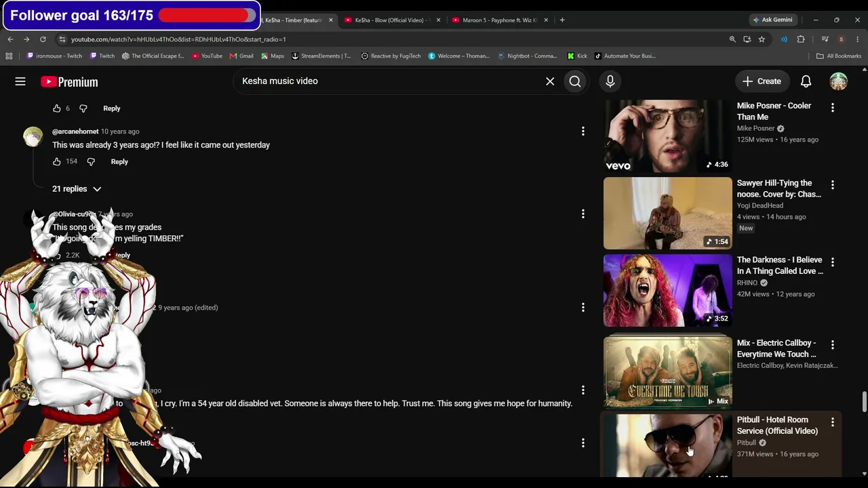Open Reactive by FugiTech bookmark
This screenshot has height=488, width=868.
(x=391, y=56)
